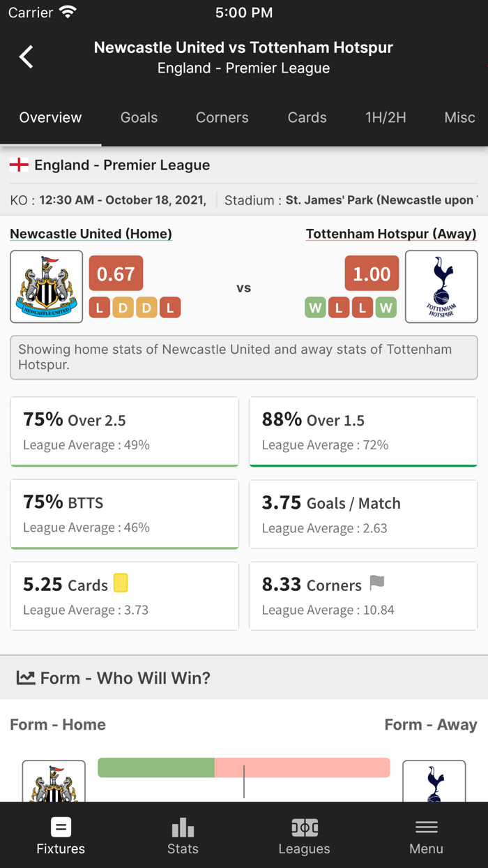Open the Menu from bottom navigation
The height and width of the screenshot is (868, 488).
[x=426, y=835]
